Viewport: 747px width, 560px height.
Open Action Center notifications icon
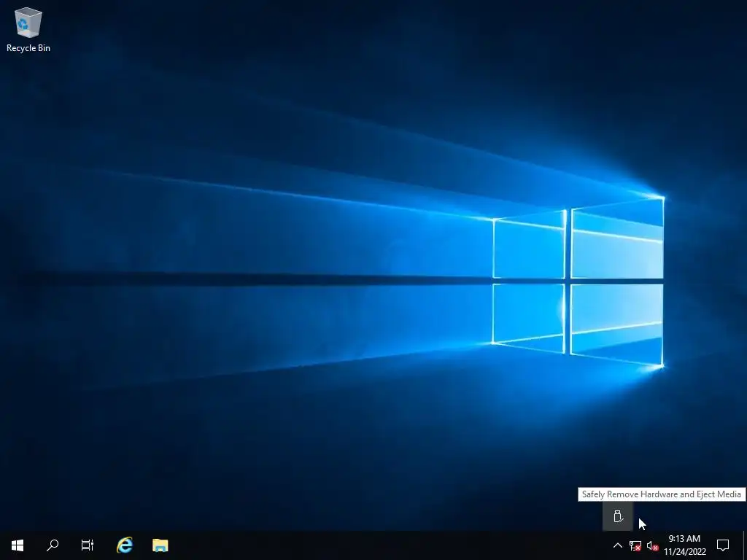[x=723, y=545]
